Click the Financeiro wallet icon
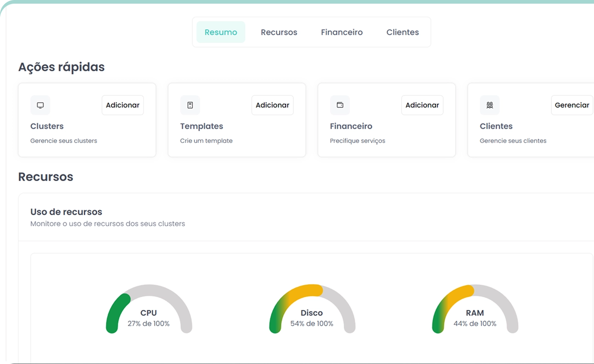 pyautogui.click(x=340, y=105)
